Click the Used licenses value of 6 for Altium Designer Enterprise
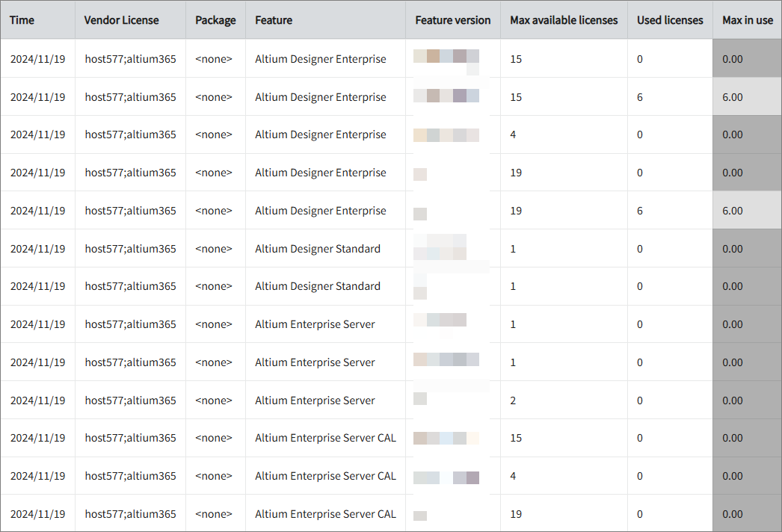Image resolution: width=782 pixels, height=532 pixels. tap(639, 96)
